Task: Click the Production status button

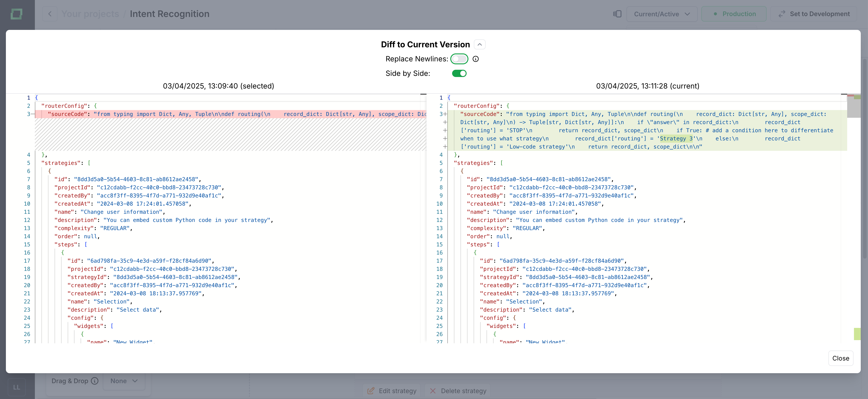Action: point(734,14)
